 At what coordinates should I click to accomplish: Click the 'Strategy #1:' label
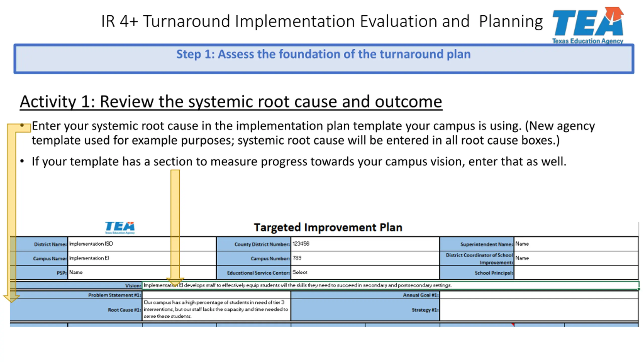click(425, 310)
